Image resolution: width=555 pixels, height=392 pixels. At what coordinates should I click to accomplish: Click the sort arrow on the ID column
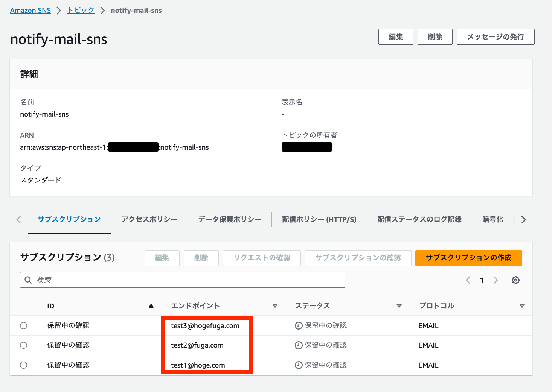pos(152,306)
